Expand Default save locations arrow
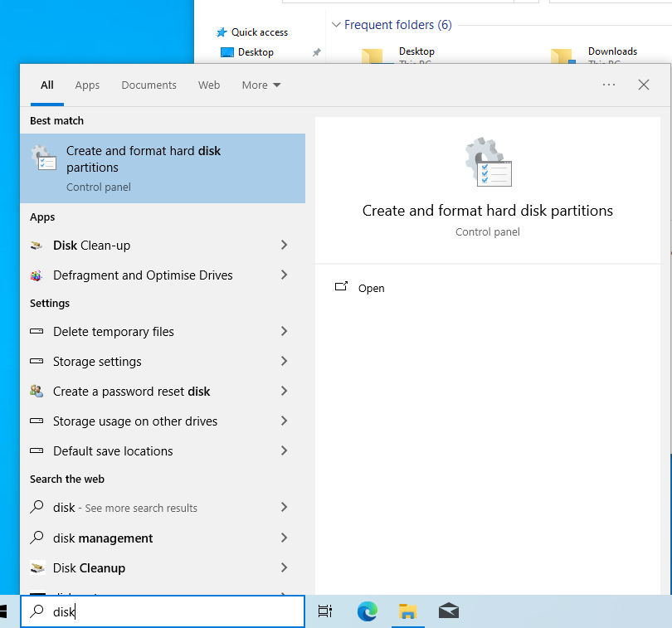 click(284, 451)
